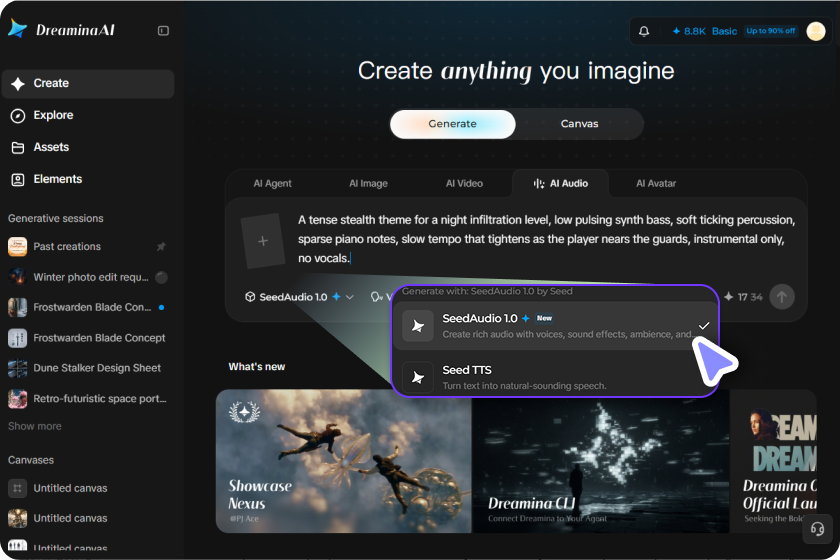Open Past creations session
The width and height of the screenshot is (840, 560).
click(87, 247)
